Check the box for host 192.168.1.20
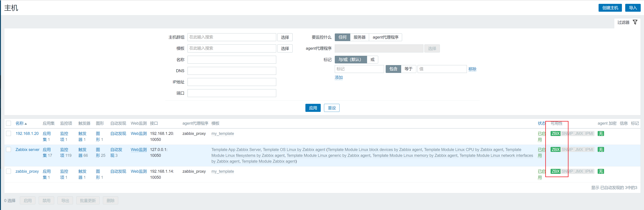 tap(9, 134)
